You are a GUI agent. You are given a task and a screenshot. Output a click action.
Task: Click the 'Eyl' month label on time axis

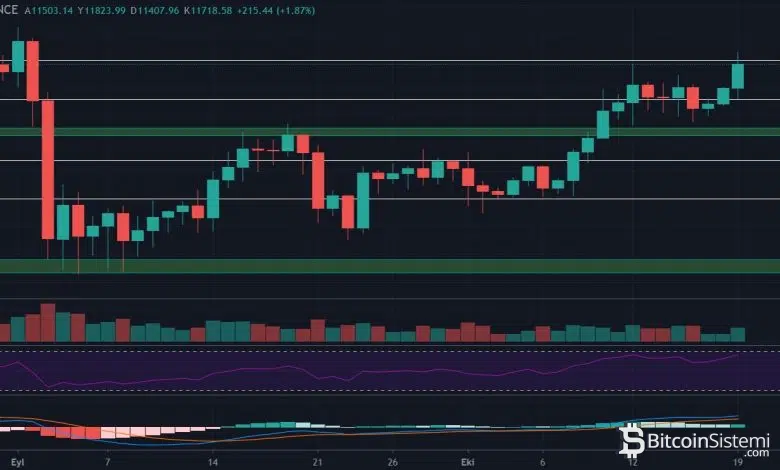pos(14,464)
